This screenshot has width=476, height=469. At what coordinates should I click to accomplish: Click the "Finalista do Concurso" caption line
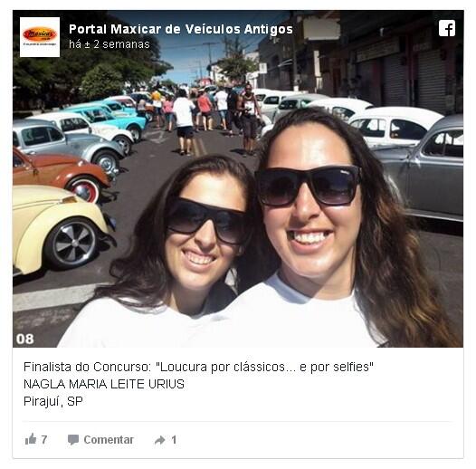point(198,367)
